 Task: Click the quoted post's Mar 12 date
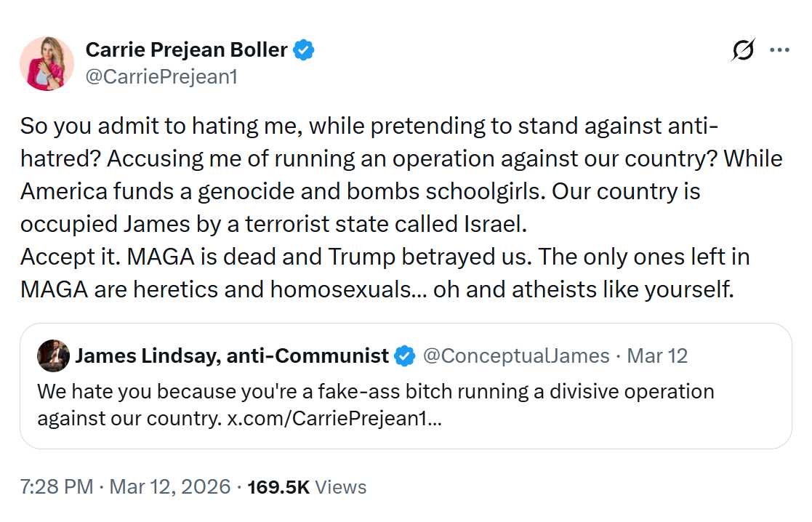657,356
